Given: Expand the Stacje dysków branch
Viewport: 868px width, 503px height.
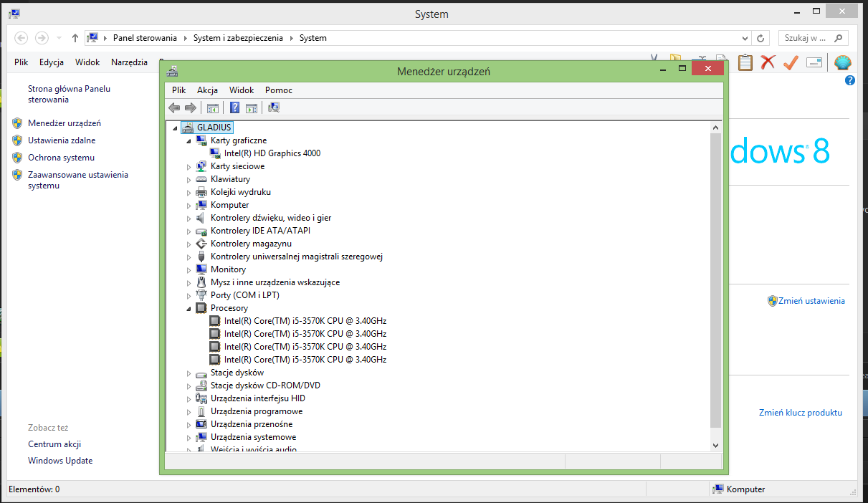Looking at the screenshot, I should [x=189, y=373].
